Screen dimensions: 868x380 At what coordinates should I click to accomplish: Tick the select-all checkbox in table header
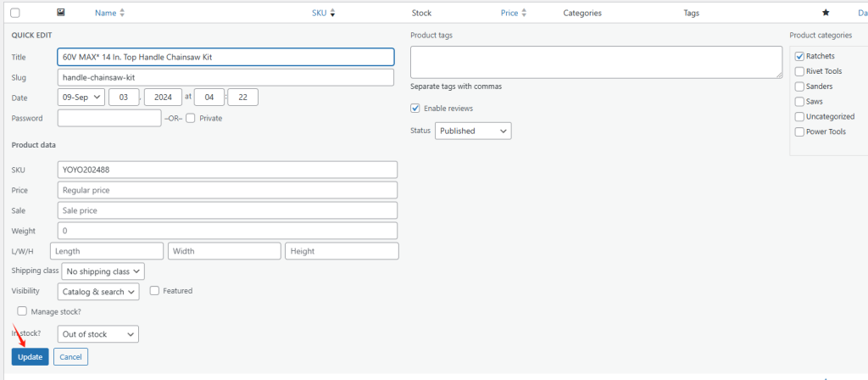point(15,13)
